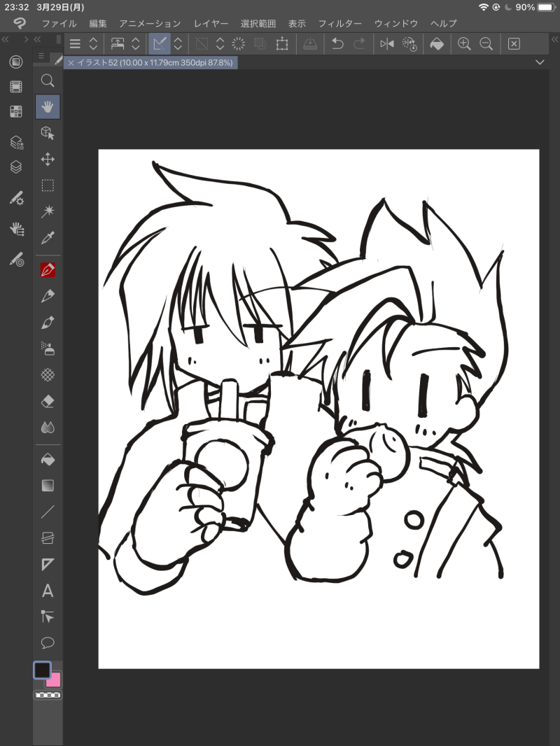
Task: Click up/down arrows beside the highlighted pen-triangle icon
Action: tap(178, 44)
